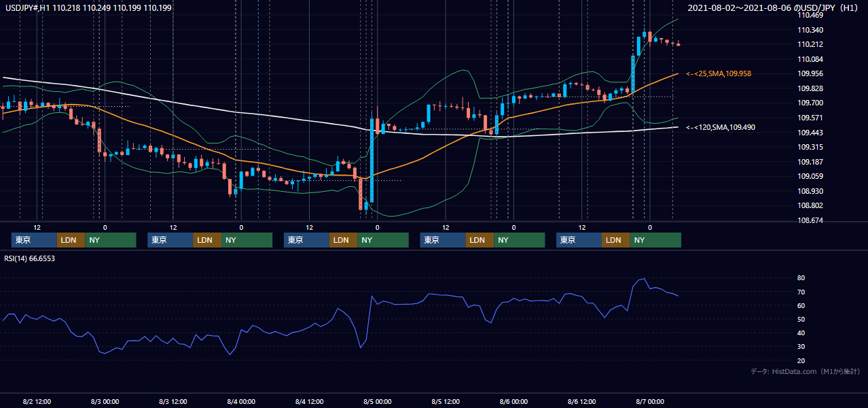Click the 110.469 price axis label
Viewport: 868px width, 408px height.
(812, 15)
